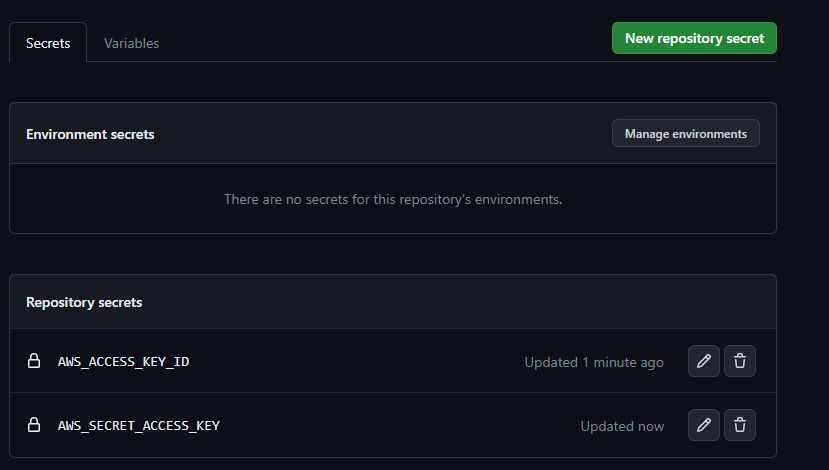Image resolution: width=829 pixels, height=470 pixels.
Task: Click the lock icon beside AWS_ACCESS_KEY_ID
Action: coord(34,361)
